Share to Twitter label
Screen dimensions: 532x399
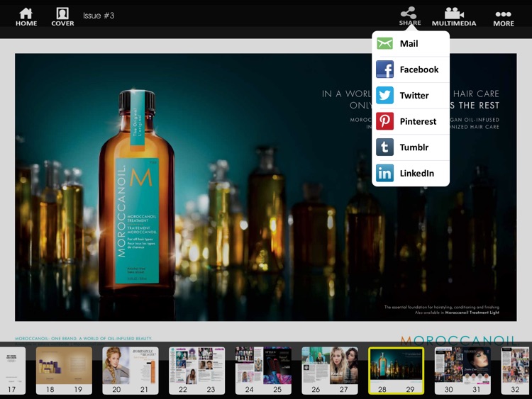(x=414, y=96)
